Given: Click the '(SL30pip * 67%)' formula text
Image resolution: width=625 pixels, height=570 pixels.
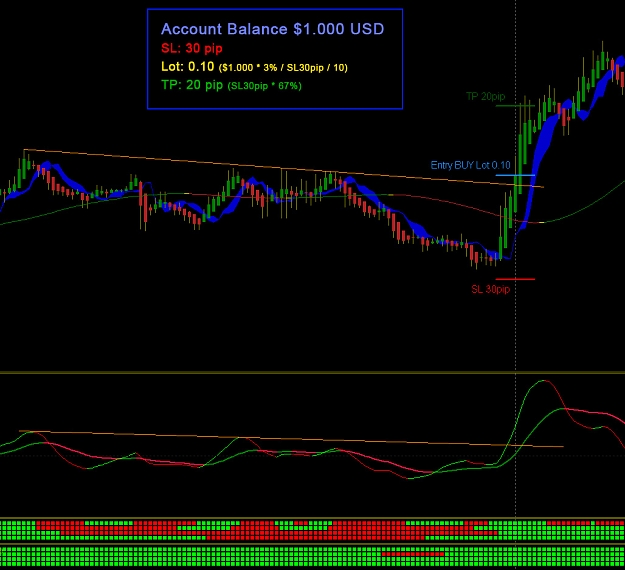Looking at the screenshot, I should [264, 86].
